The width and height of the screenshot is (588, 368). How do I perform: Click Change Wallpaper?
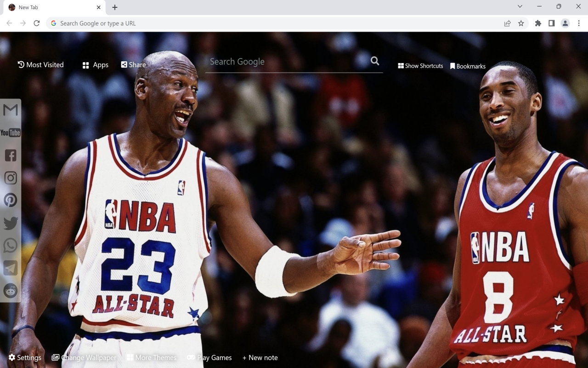click(84, 357)
